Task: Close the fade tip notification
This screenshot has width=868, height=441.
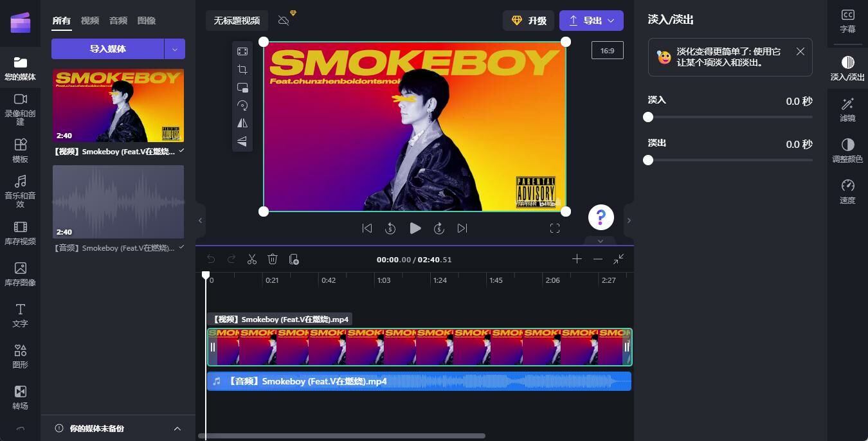Action: click(800, 51)
